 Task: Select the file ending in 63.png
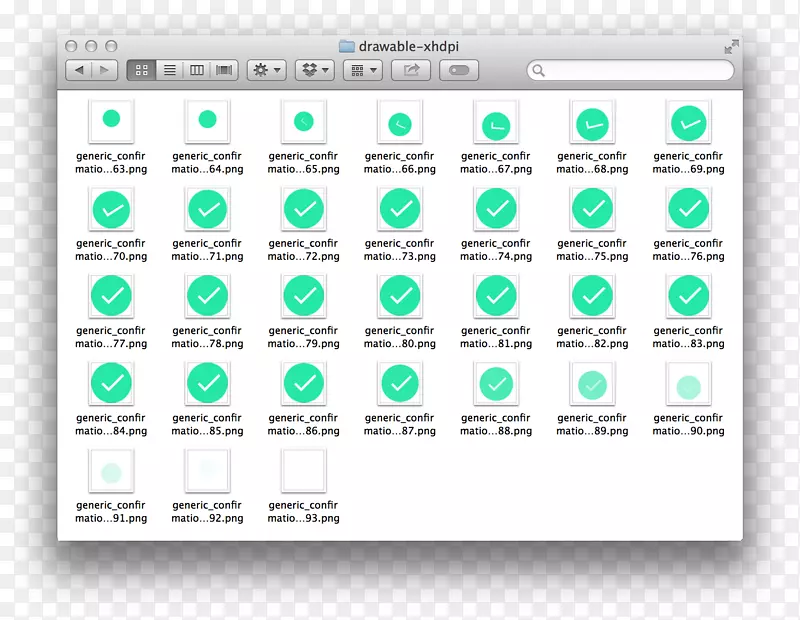[111, 120]
